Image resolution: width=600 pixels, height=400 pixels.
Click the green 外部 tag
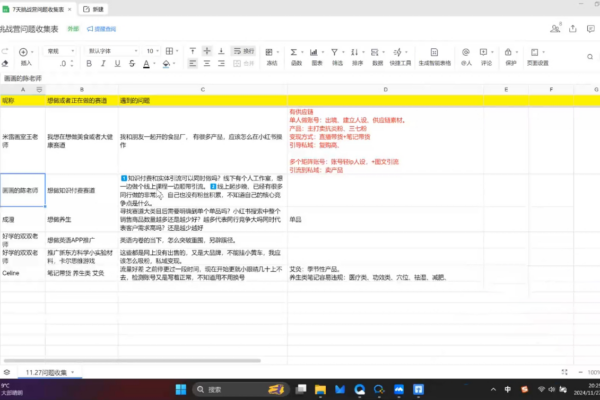(73, 29)
